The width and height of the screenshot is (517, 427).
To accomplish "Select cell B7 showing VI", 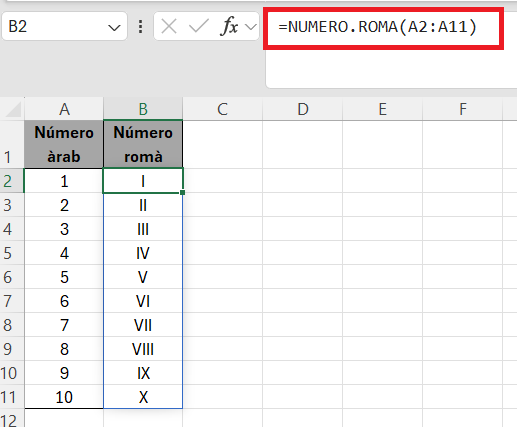I will [x=143, y=301].
